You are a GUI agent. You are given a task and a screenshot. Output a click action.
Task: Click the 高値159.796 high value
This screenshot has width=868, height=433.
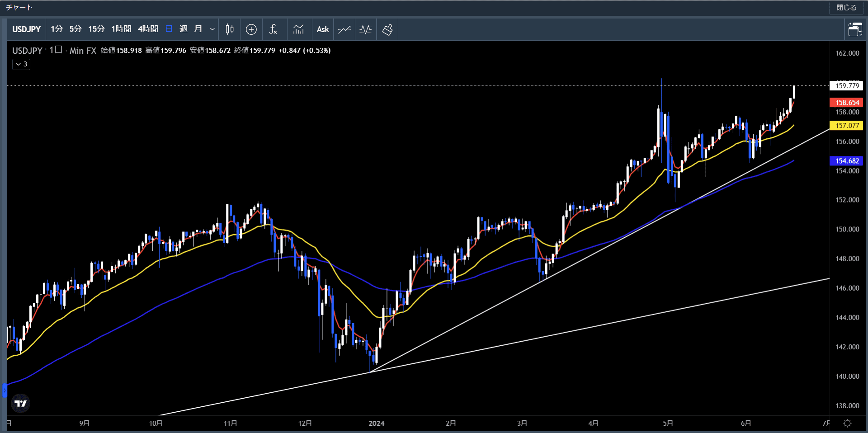click(x=165, y=51)
